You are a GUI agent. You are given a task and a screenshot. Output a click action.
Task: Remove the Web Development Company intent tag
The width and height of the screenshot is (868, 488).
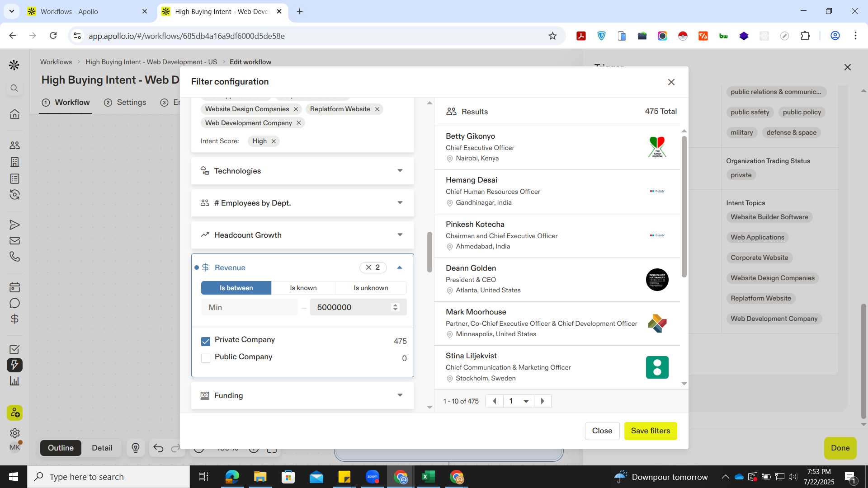[298, 123]
